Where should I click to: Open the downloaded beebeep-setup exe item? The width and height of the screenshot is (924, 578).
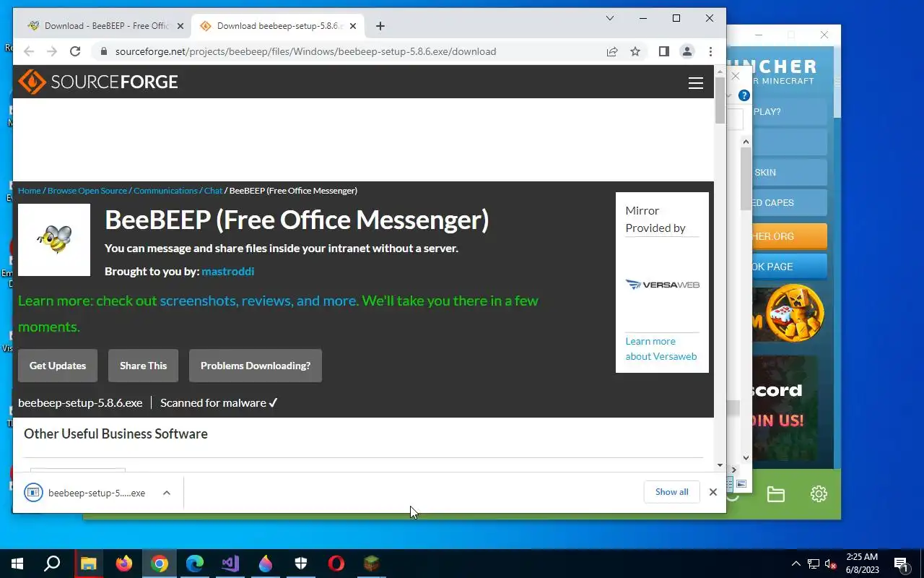pos(85,493)
